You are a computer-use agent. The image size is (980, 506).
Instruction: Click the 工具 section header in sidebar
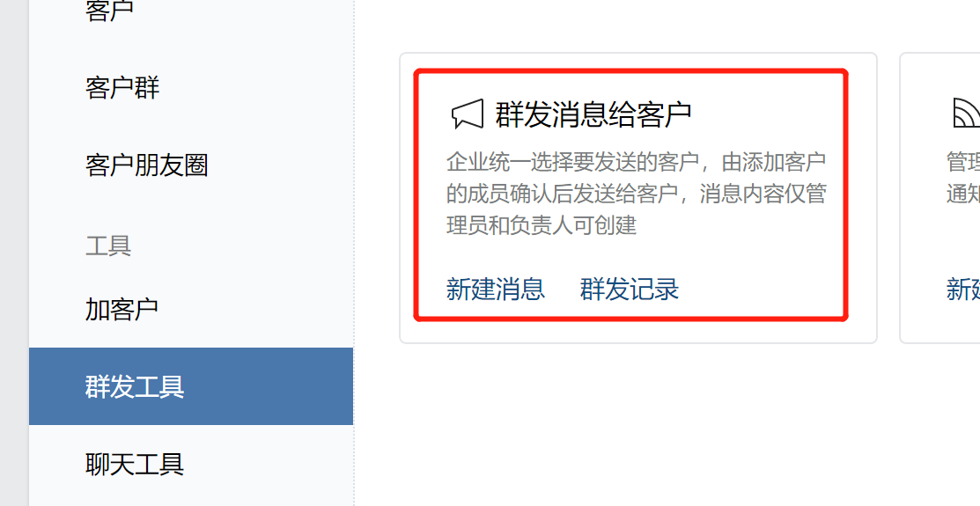(x=108, y=246)
